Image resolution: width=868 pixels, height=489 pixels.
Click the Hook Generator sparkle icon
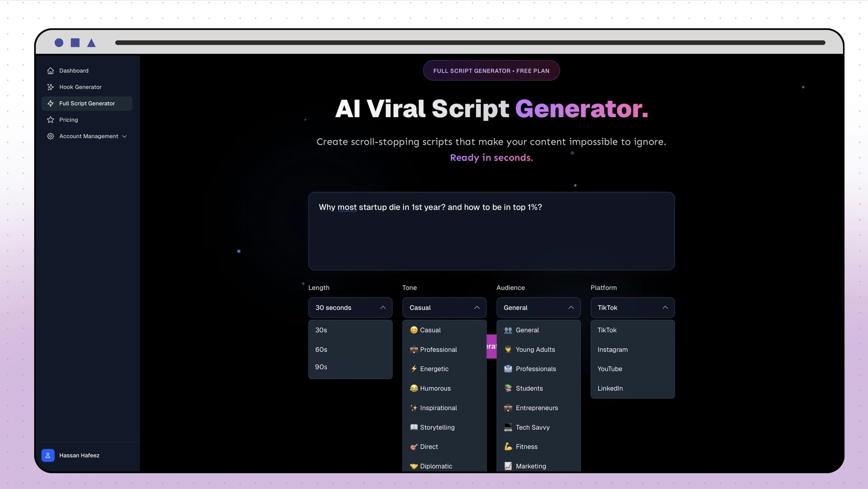click(x=51, y=87)
